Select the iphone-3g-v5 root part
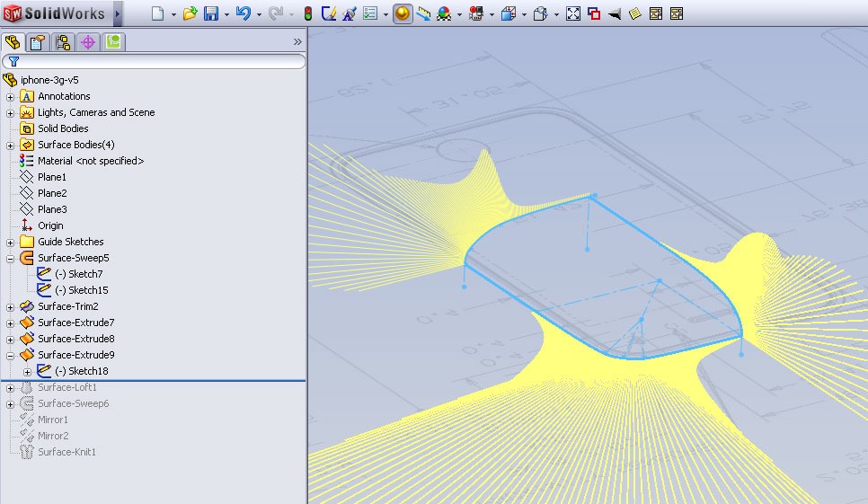 point(49,80)
